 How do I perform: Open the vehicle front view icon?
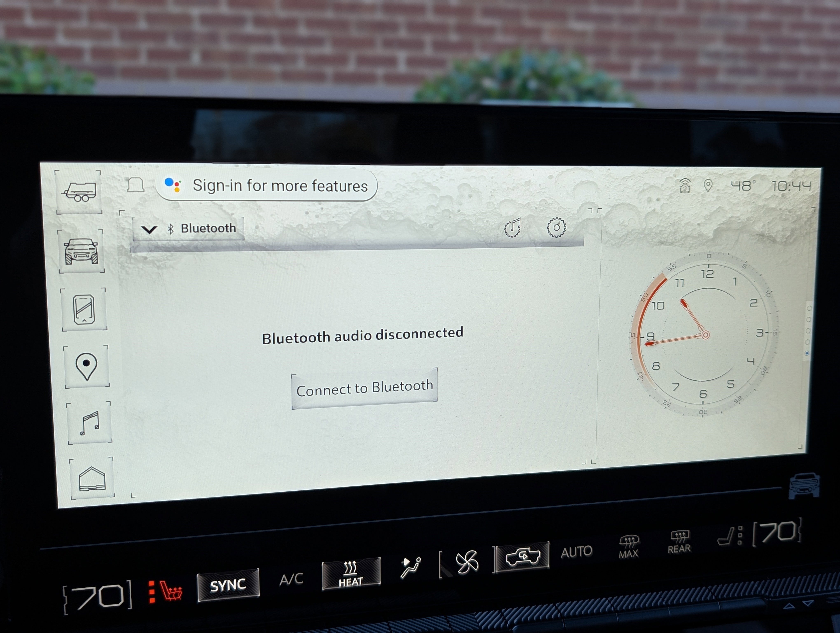[x=81, y=251]
